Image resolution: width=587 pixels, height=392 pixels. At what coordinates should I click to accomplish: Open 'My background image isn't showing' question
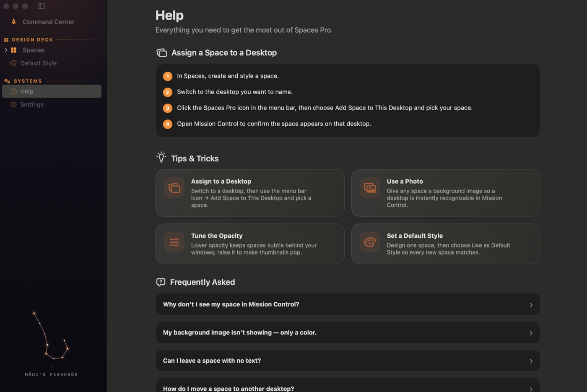click(348, 332)
